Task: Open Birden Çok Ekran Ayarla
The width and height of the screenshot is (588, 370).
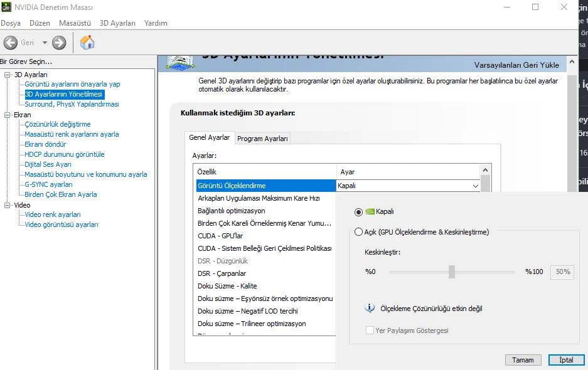Action: (60, 194)
